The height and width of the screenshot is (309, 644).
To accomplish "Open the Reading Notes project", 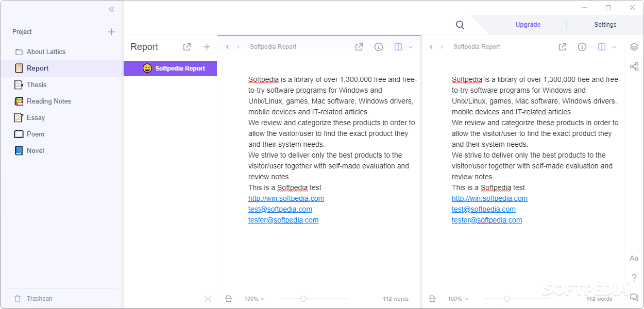I will [62, 101].
